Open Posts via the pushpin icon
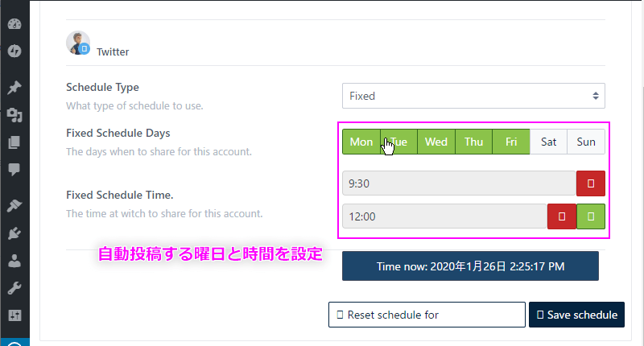Image resolution: width=644 pixels, height=346 pixels. [x=14, y=87]
